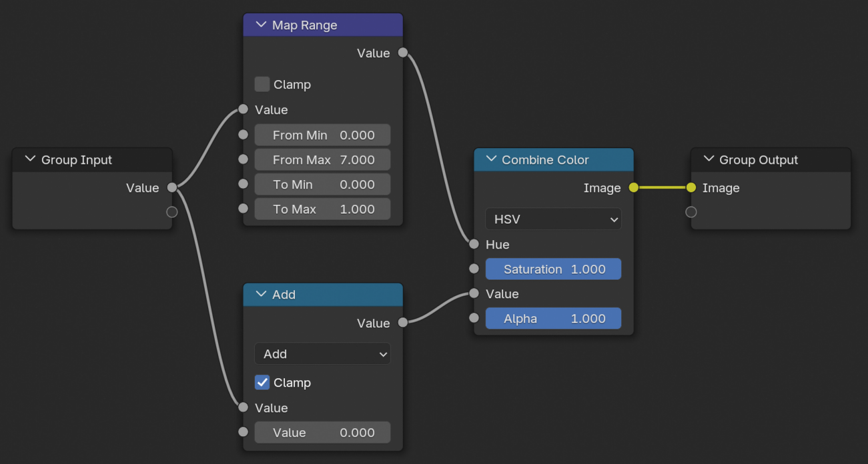Click the Value output socket on Map Range
Screen dimensions: 868x464
(403, 53)
